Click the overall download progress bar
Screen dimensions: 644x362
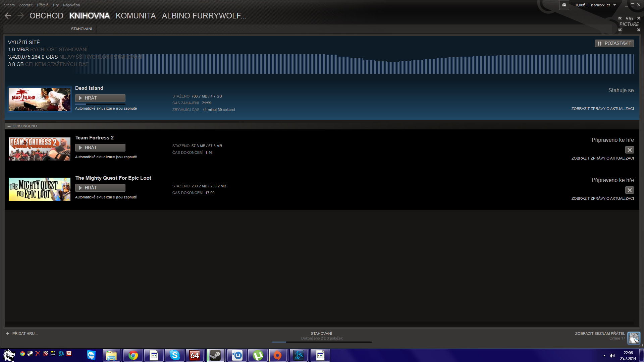pyautogui.click(x=322, y=342)
